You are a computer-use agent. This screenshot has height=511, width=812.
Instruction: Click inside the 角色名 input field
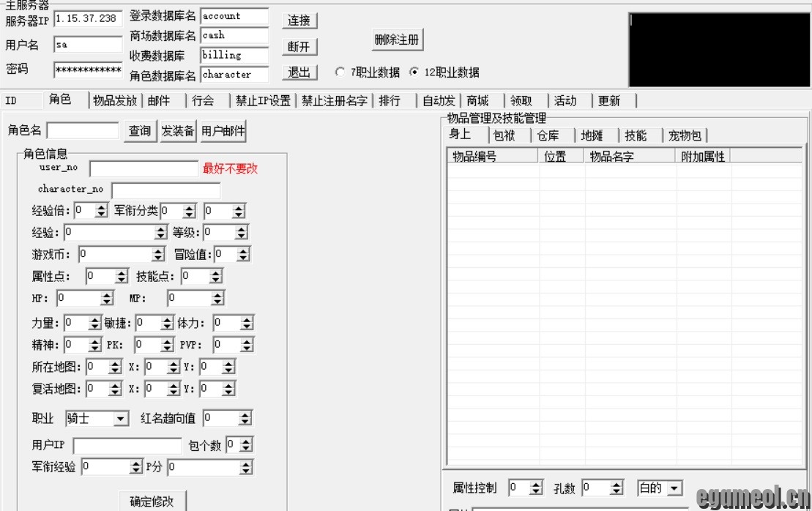pos(84,130)
